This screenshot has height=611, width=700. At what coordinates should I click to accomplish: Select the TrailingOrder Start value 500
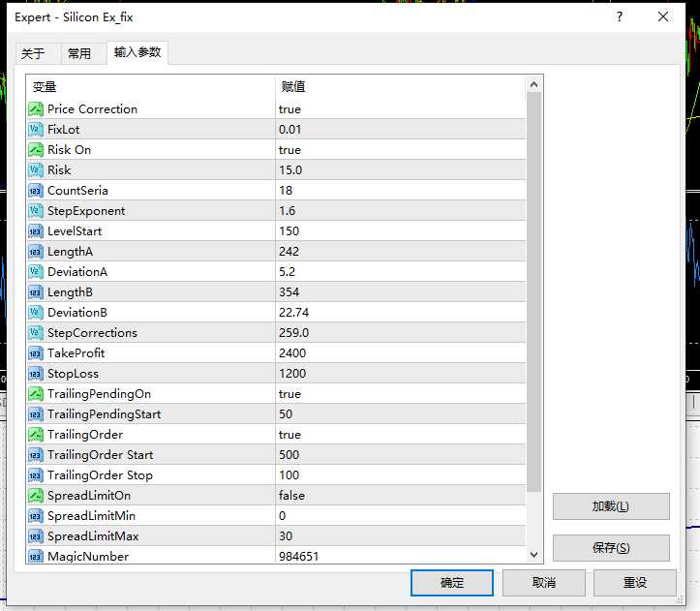(289, 455)
